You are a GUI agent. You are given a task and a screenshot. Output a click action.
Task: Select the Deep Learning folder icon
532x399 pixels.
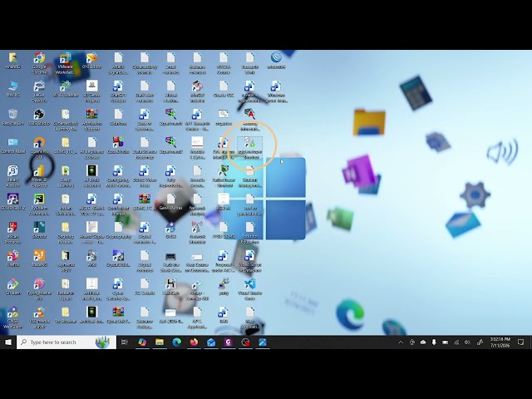pos(66,175)
